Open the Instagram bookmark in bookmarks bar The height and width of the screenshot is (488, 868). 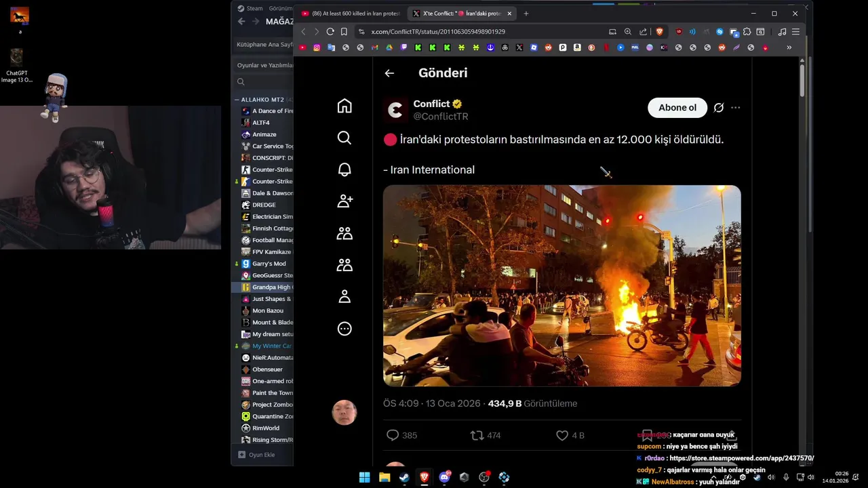click(317, 47)
